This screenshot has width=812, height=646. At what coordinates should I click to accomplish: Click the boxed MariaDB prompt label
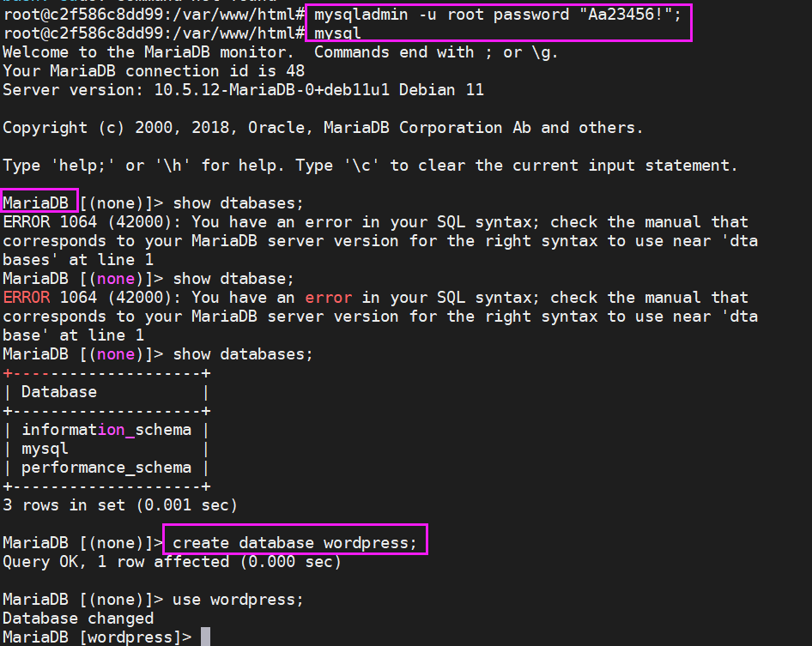(x=39, y=203)
